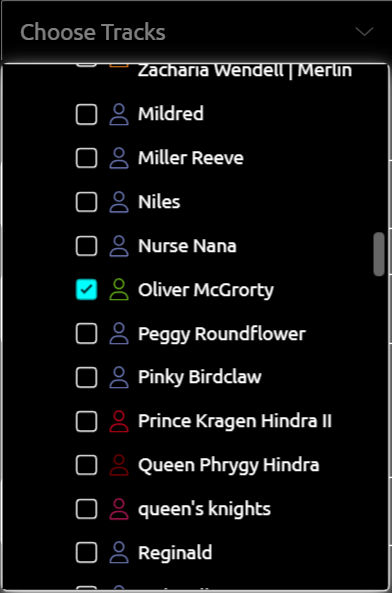Click the person icon beside Pinky Birdclaw
Viewport: 392px width, 593px height.
(119, 377)
